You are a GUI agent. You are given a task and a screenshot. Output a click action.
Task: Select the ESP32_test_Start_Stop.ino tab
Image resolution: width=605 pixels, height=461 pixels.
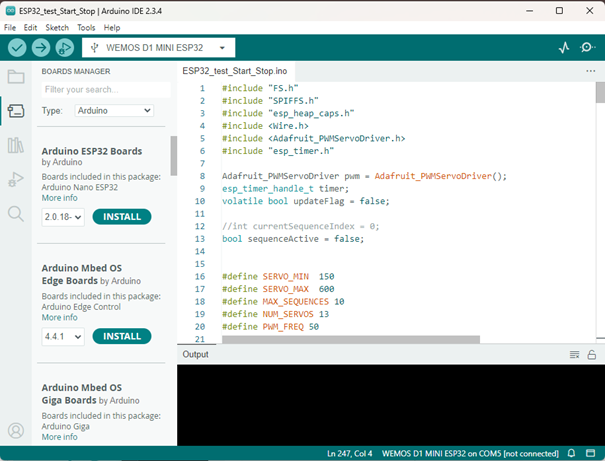coord(235,72)
